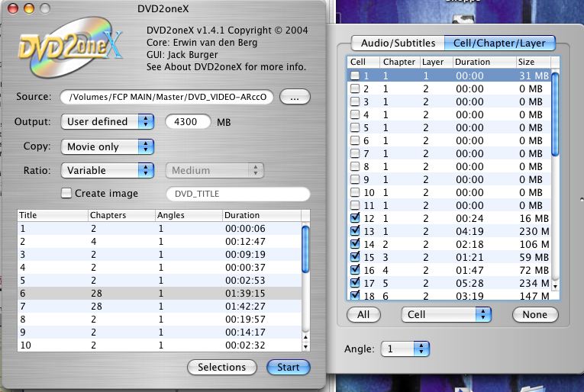Enable the Create image checkbox

click(x=66, y=193)
